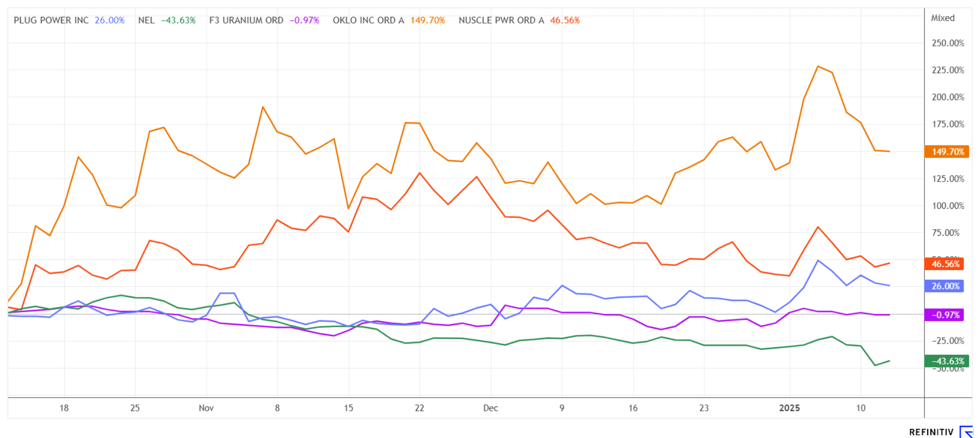
Task: Click the Mixed scale label
Action: 942,18
